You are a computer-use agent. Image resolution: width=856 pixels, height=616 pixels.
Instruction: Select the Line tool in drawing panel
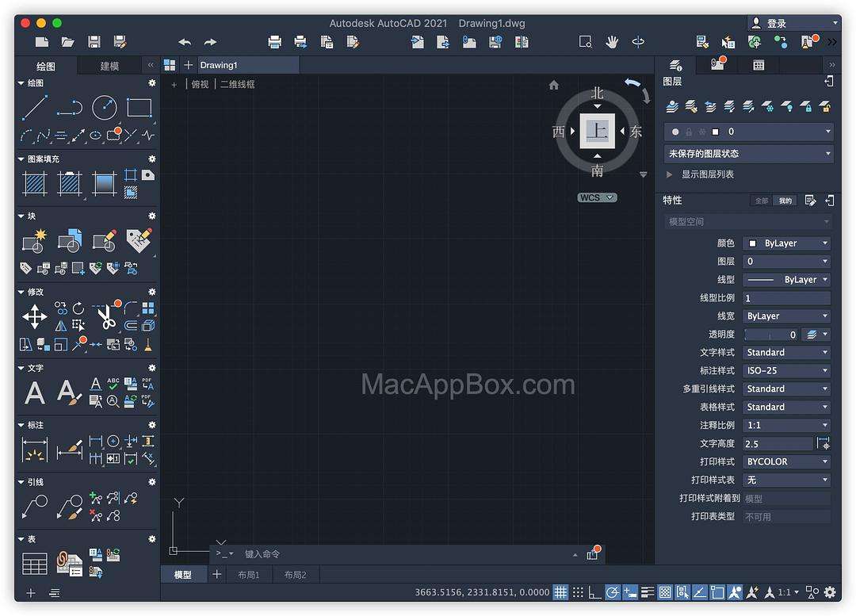pos(34,107)
